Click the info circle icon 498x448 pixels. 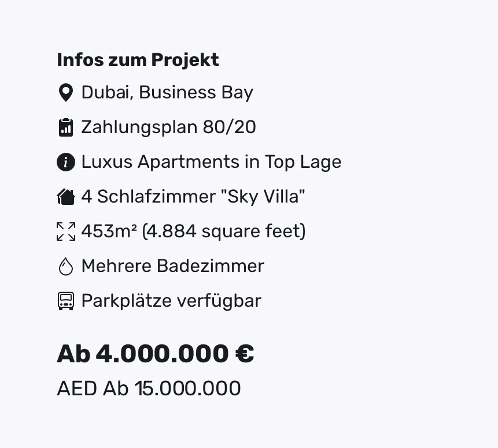point(66,162)
